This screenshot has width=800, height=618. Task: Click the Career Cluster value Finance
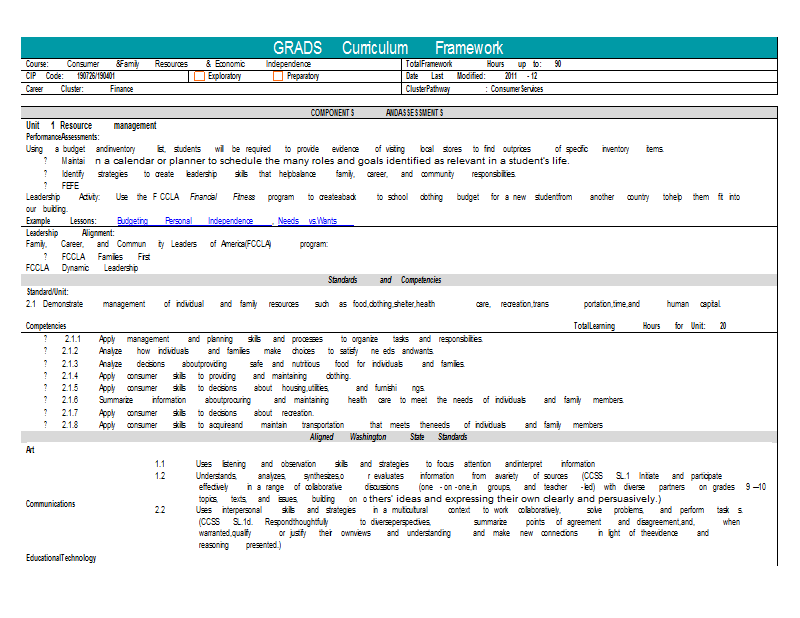(121, 89)
